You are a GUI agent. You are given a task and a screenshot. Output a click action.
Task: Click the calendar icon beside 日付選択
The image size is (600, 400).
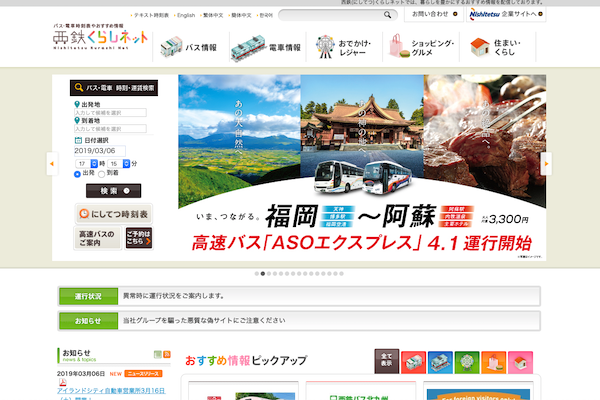tap(78, 140)
